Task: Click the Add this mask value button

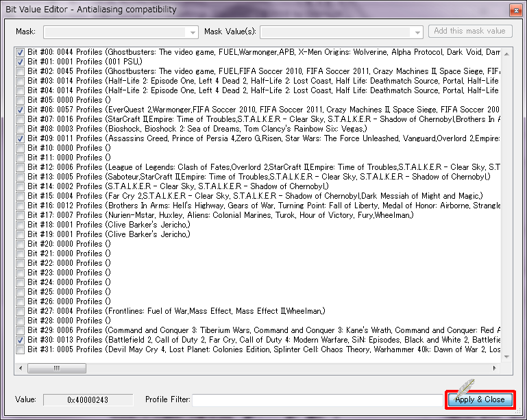Action: (x=470, y=32)
